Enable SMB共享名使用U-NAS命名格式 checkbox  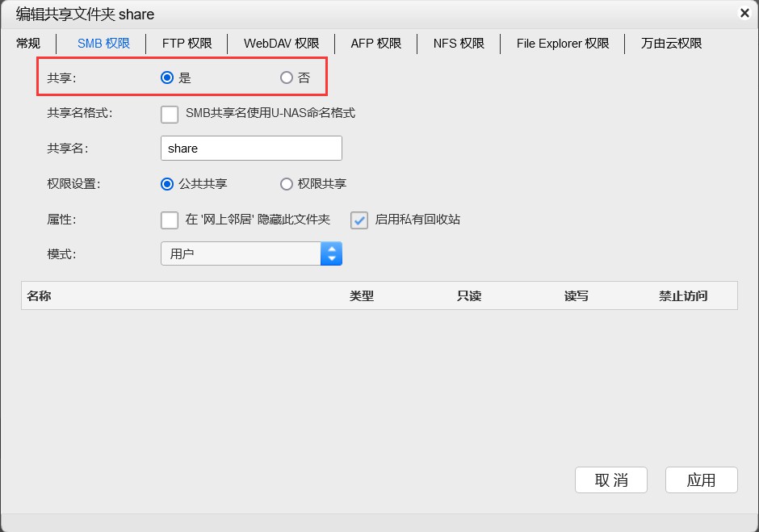pyautogui.click(x=170, y=114)
